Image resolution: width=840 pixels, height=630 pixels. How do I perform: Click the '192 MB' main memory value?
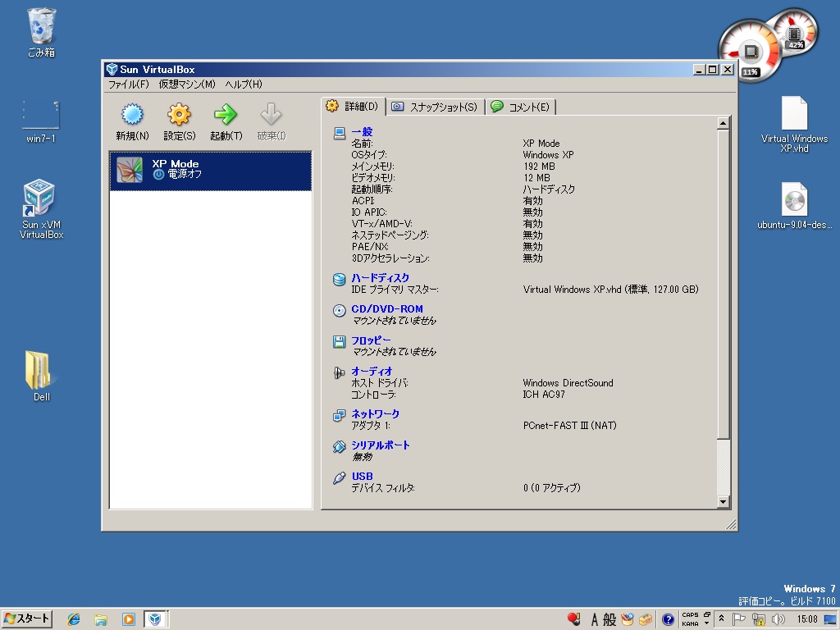[x=539, y=167]
